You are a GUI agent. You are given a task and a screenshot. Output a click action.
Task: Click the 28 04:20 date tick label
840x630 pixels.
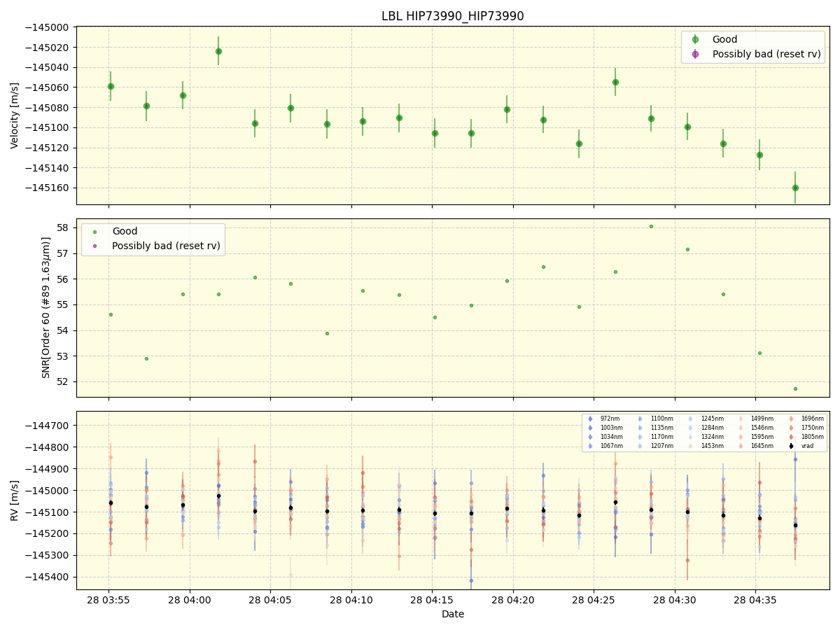pos(513,600)
